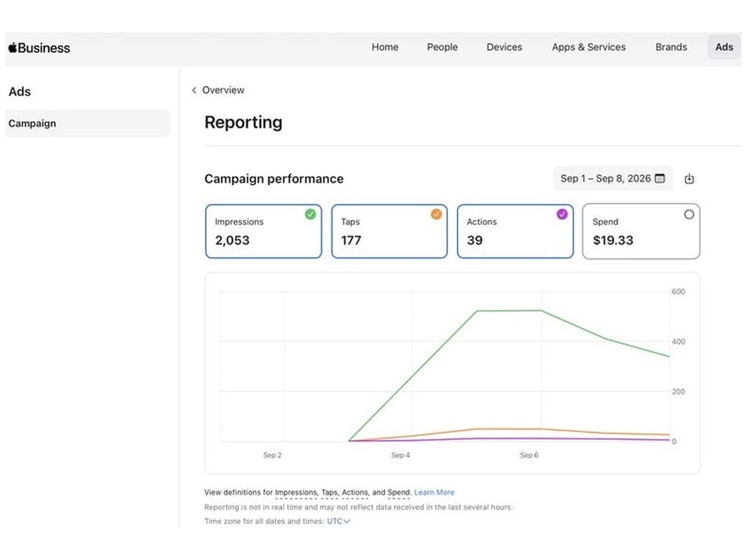
Task: Click the 400 y-axis label
Action: click(x=678, y=342)
